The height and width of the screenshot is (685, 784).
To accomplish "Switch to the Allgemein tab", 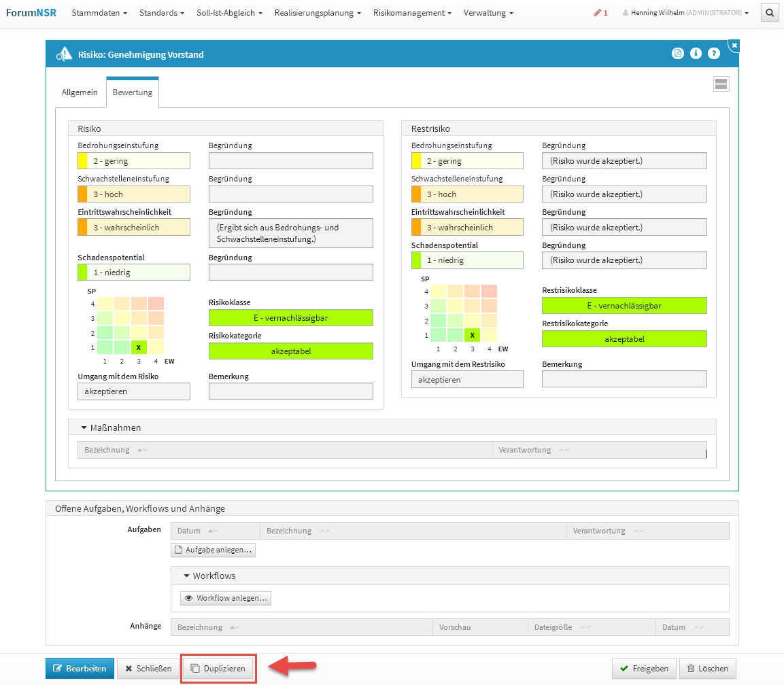I will tap(80, 92).
